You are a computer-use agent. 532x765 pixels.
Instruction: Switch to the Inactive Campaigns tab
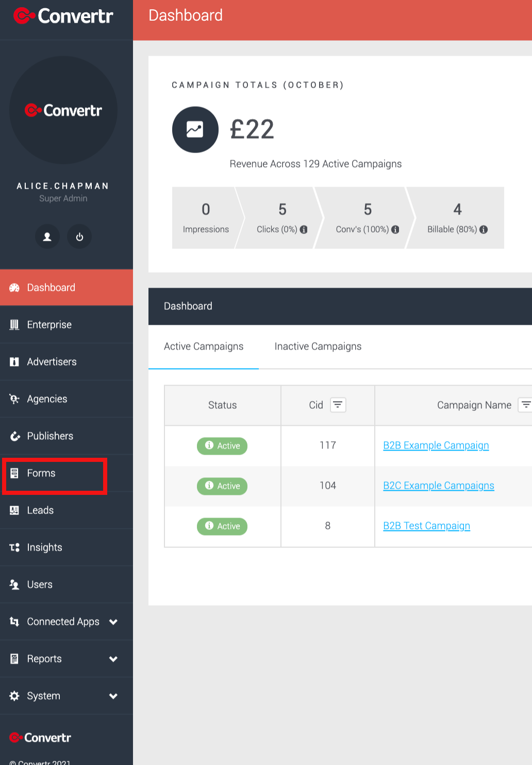pyautogui.click(x=318, y=346)
